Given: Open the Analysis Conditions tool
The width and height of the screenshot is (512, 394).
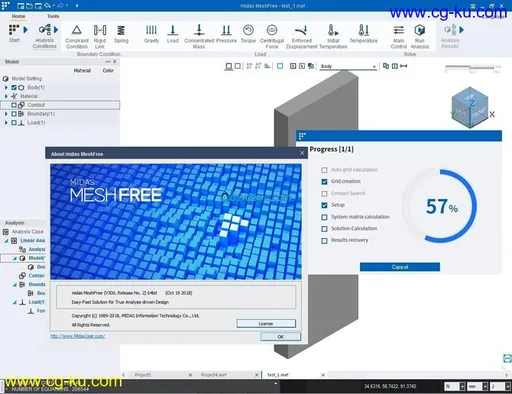Looking at the screenshot, I should coord(44,36).
